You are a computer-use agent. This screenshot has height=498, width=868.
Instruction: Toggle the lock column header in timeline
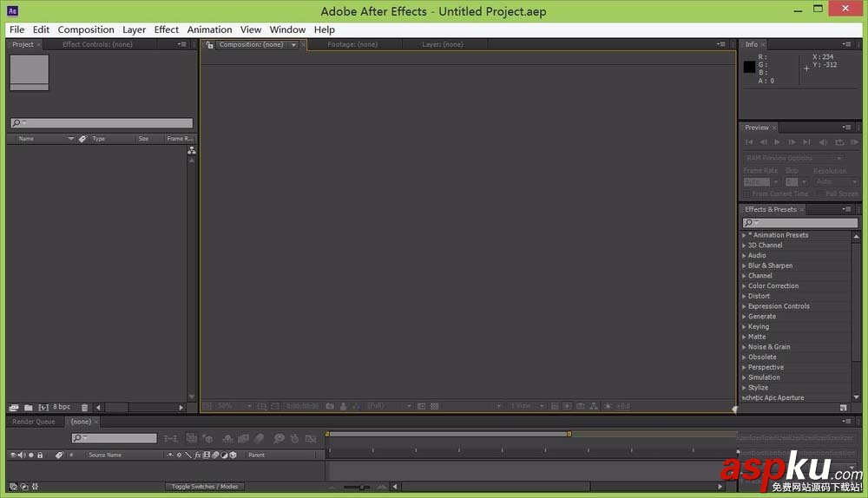click(40, 455)
